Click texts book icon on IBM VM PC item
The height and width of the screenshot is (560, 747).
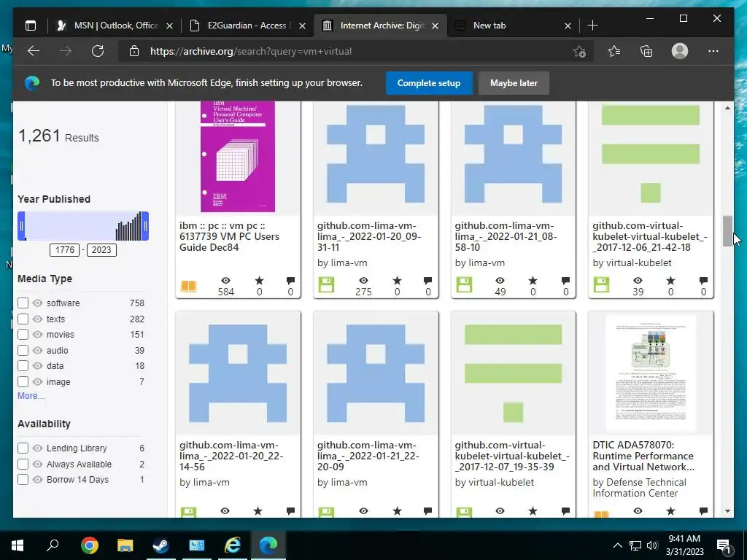[x=188, y=286]
